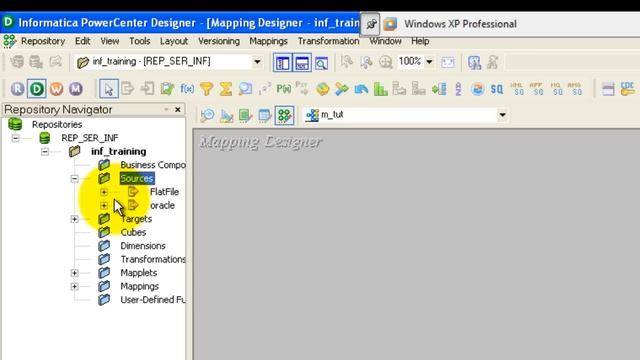This screenshot has width=640, height=360.
Task: Expand the Mapplets node
Action: coord(74,273)
